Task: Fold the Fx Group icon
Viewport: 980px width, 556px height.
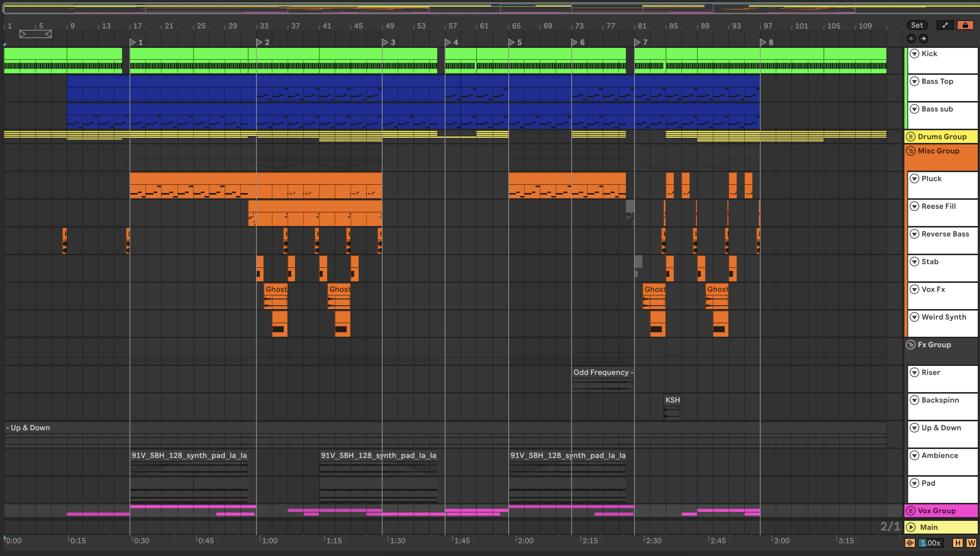Action: click(911, 345)
